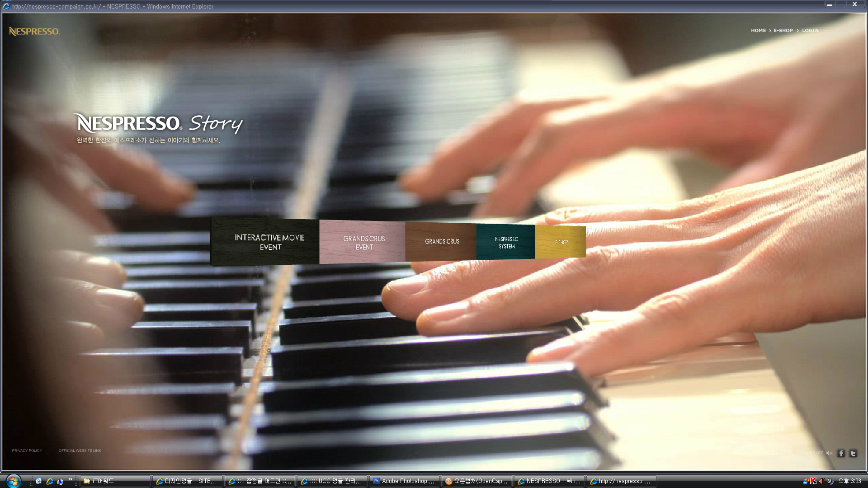Switch to 잡정글 어드민 taskbar window

(259, 481)
